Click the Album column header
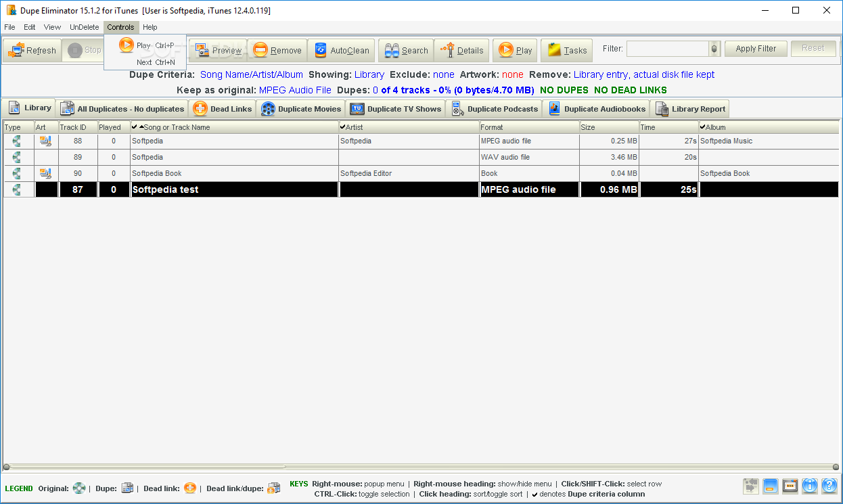Viewport: 843px width, 504px height. tap(769, 127)
